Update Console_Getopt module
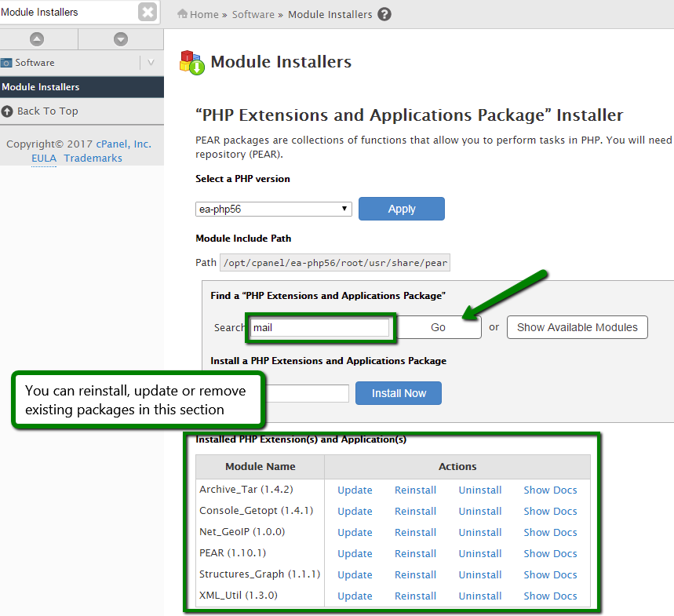674x616 pixels. pos(355,511)
